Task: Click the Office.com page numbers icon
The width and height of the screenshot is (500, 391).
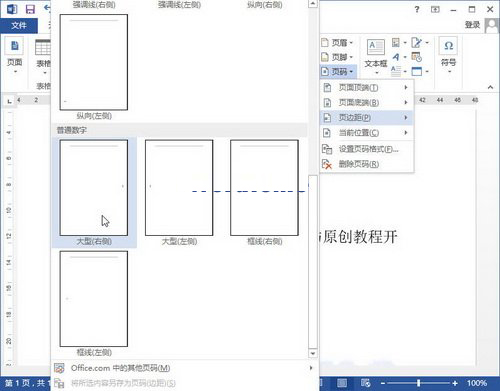Action: (59, 368)
